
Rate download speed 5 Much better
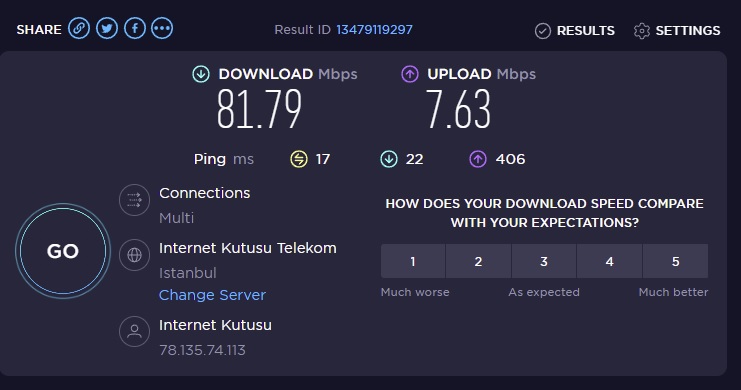tap(675, 261)
